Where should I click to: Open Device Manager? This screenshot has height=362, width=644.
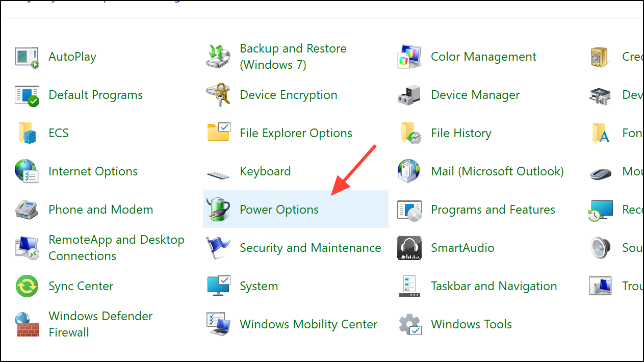tap(475, 95)
